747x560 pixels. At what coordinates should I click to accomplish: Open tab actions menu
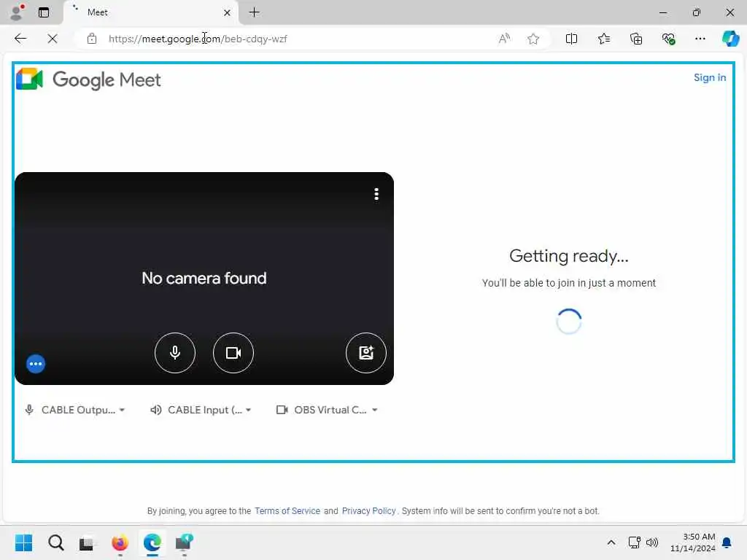(44, 12)
